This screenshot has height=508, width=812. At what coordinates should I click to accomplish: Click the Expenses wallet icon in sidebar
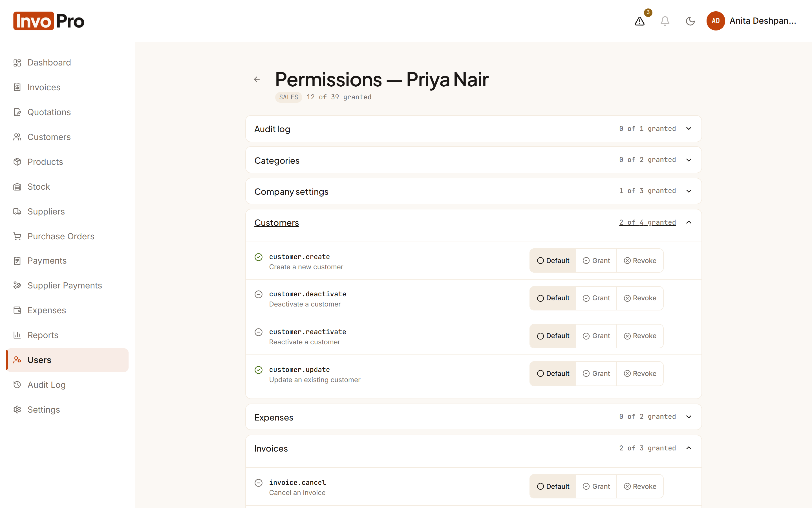point(17,310)
